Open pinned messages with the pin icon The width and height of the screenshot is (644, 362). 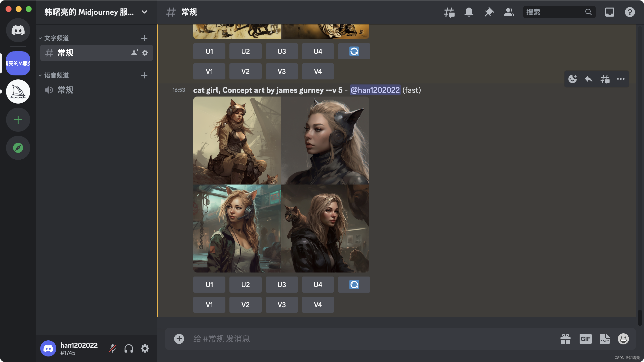489,12
